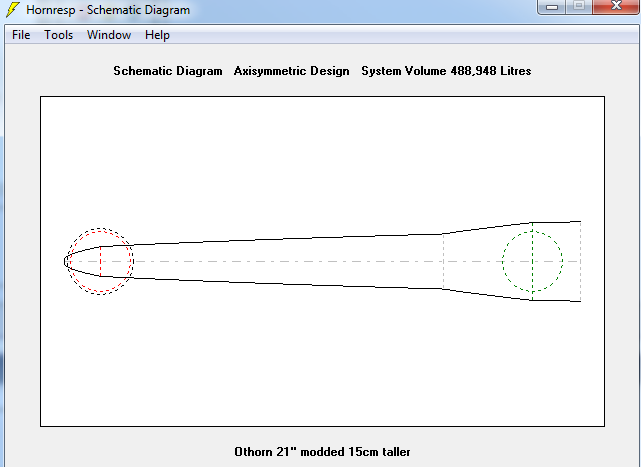Open the Tools menu
This screenshot has width=641, height=467.
coord(58,35)
